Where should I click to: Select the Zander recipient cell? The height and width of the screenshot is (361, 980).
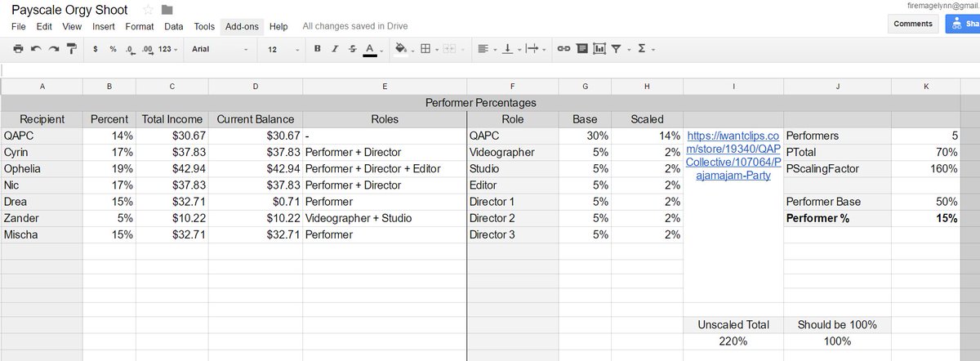[x=42, y=218]
